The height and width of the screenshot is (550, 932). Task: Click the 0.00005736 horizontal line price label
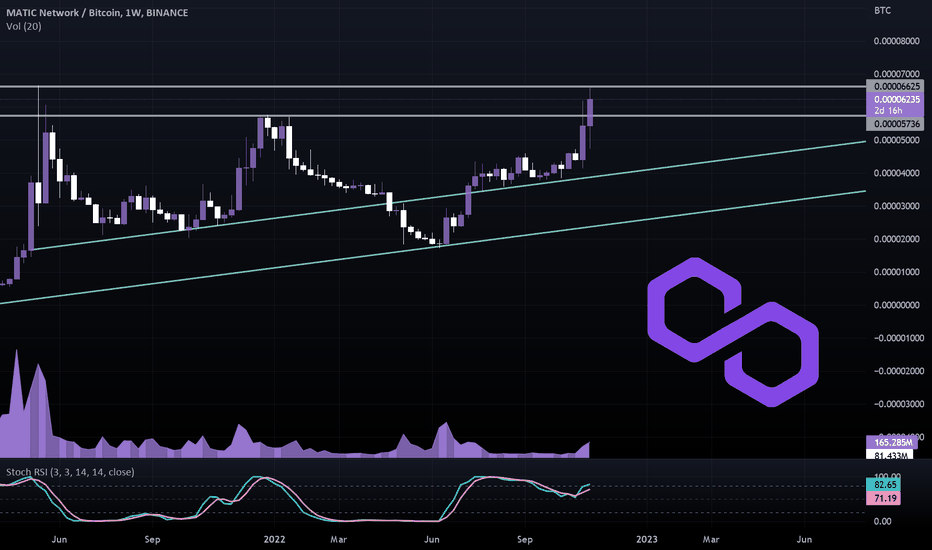tap(896, 124)
